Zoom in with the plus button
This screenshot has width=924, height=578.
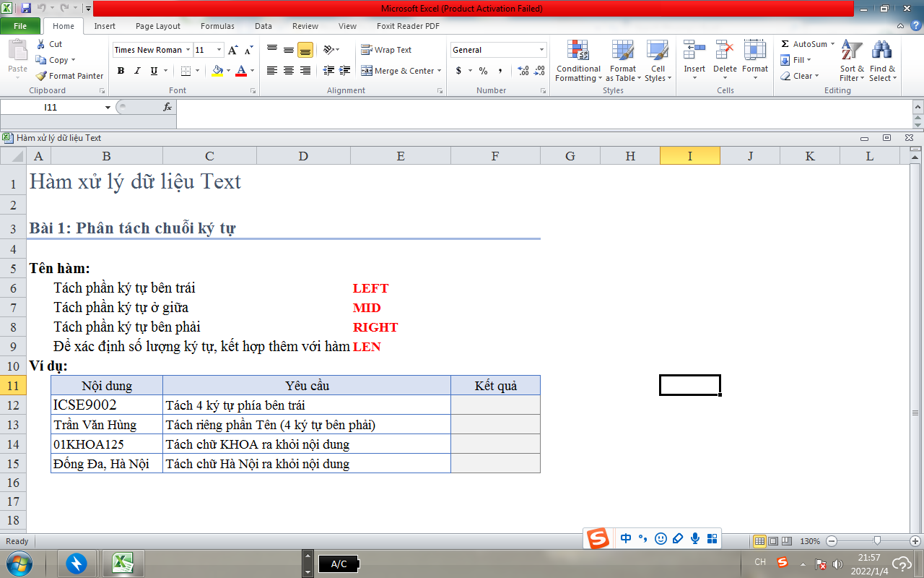click(x=915, y=541)
